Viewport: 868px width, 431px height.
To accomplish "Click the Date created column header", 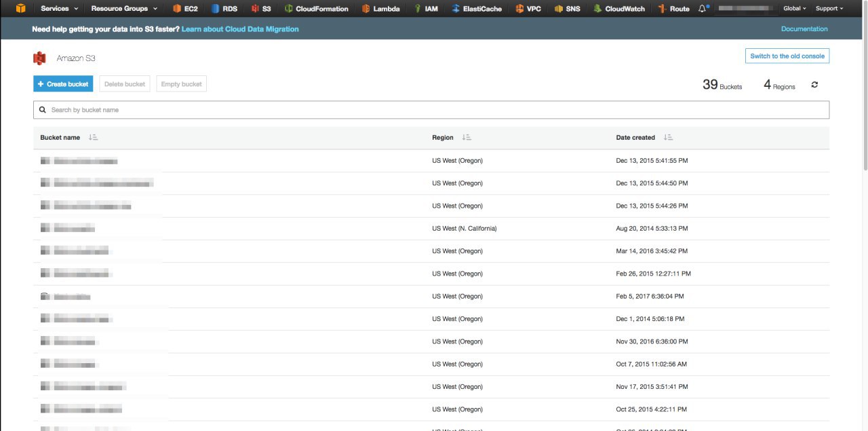I will (x=635, y=137).
